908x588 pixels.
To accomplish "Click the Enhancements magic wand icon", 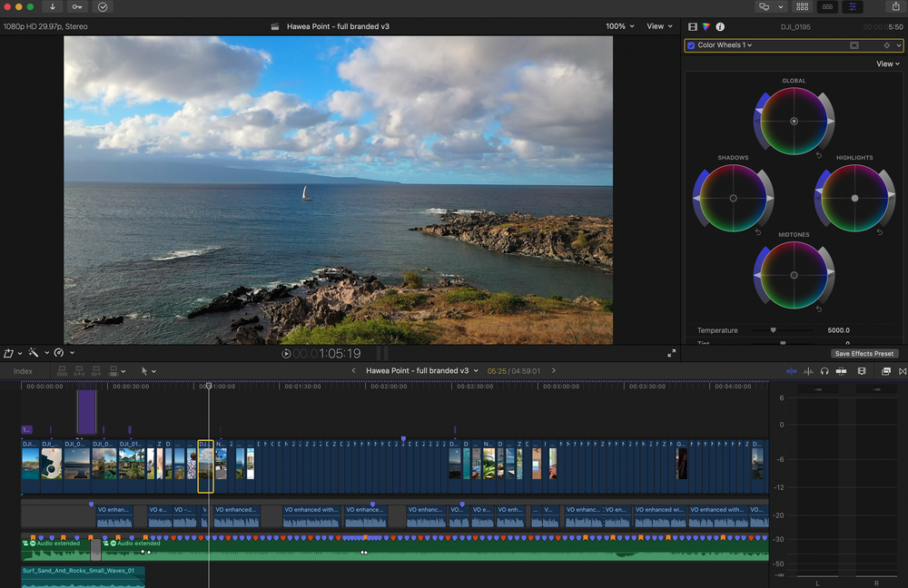I will [x=34, y=352].
